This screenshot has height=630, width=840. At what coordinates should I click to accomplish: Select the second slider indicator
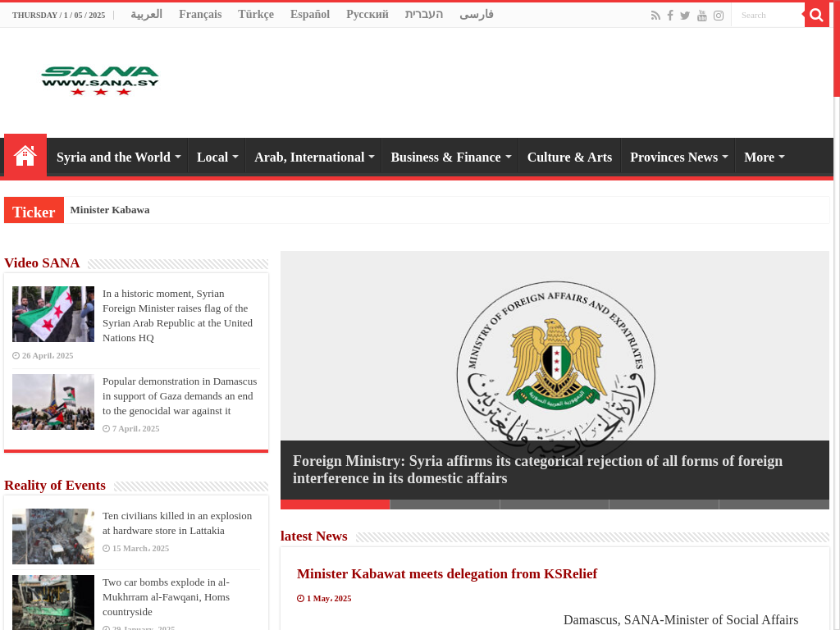(x=445, y=504)
